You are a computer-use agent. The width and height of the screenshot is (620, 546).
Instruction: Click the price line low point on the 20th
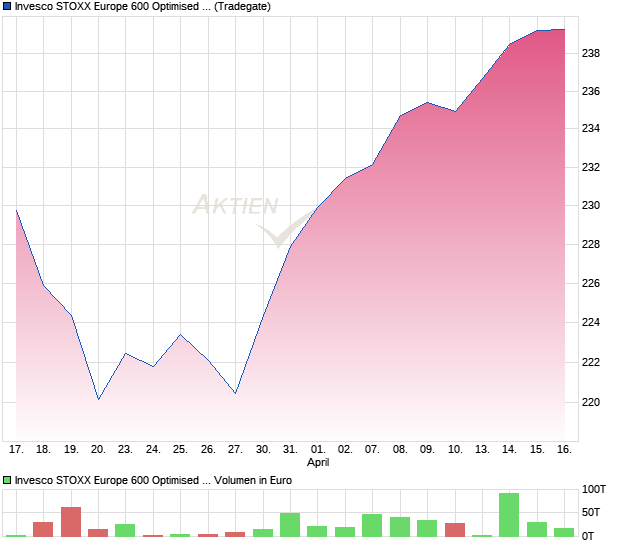[x=98, y=399]
